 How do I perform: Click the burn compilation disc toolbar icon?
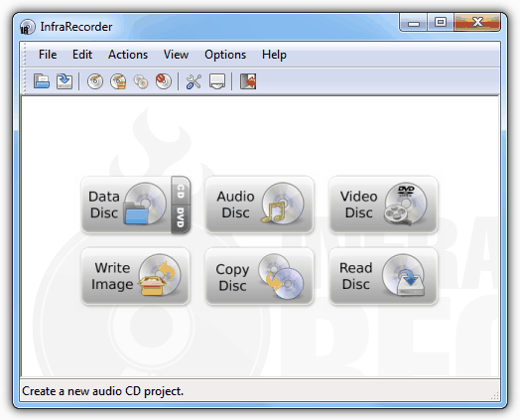pos(95,81)
